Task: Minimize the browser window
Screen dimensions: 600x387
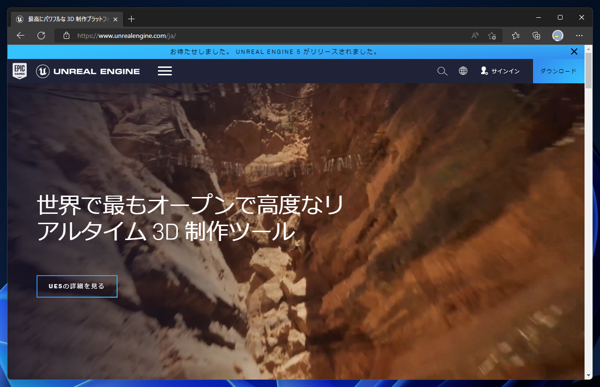Action: click(x=538, y=18)
